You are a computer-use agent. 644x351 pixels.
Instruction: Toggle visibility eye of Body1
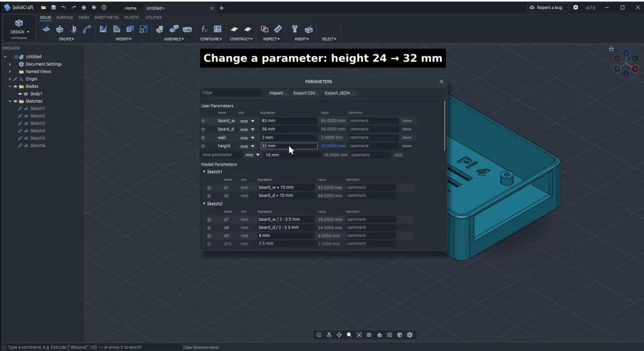20,94
